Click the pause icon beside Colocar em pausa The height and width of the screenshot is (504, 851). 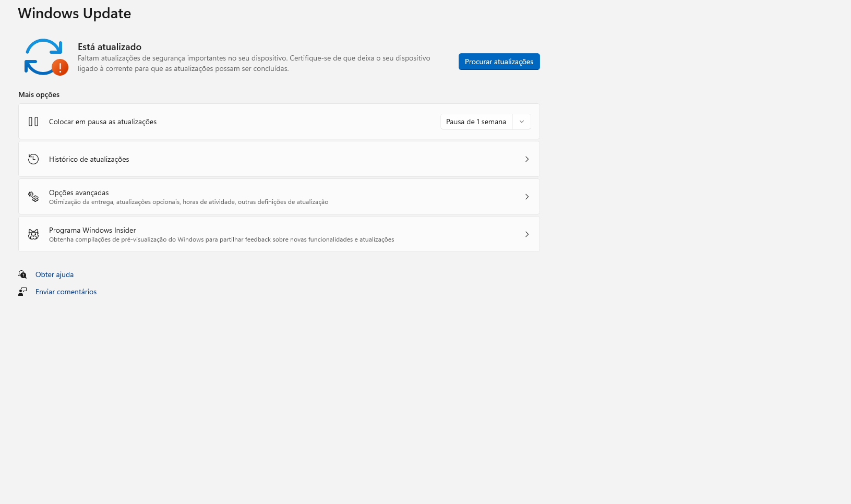[x=33, y=122]
